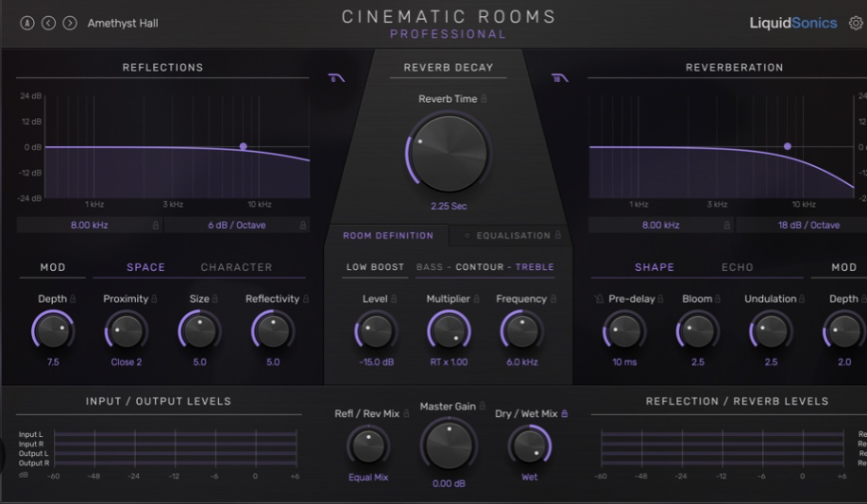Open the 6 dB / Octave slope selector

click(237, 225)
